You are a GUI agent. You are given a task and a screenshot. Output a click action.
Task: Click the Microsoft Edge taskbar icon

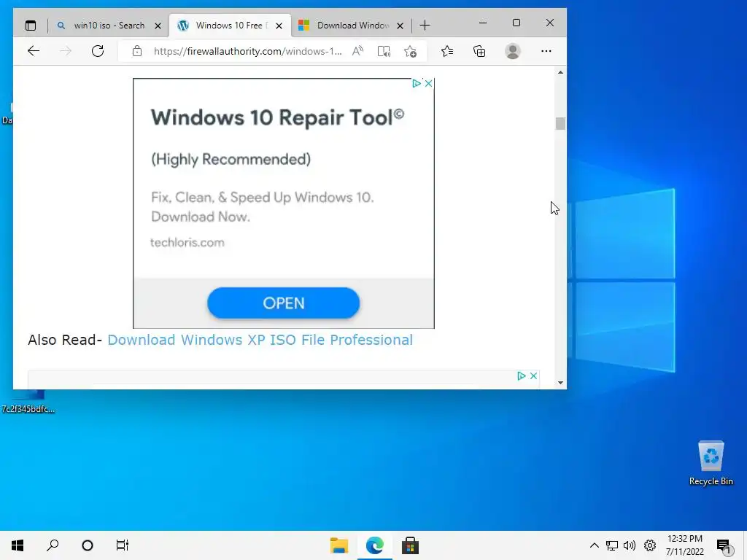click(x=374, y=545)
